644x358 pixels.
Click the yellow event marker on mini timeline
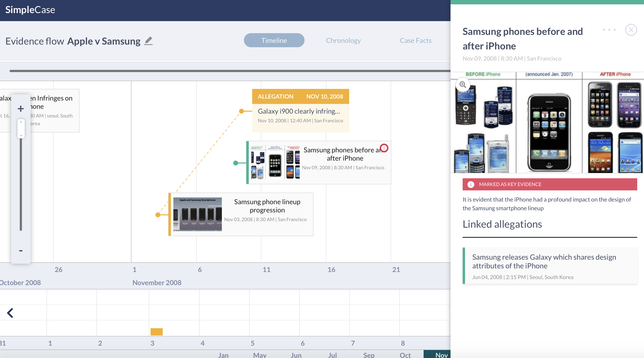[156, 332]
